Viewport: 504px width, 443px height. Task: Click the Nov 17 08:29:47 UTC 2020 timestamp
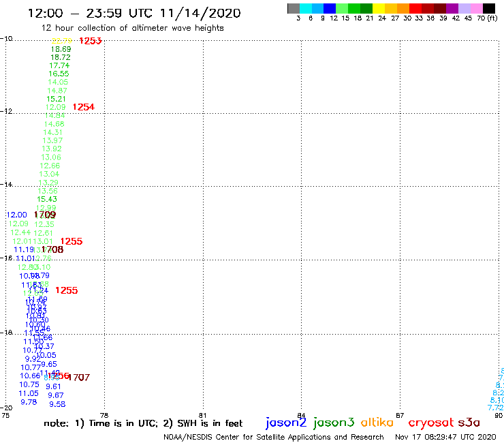[445, 437]
